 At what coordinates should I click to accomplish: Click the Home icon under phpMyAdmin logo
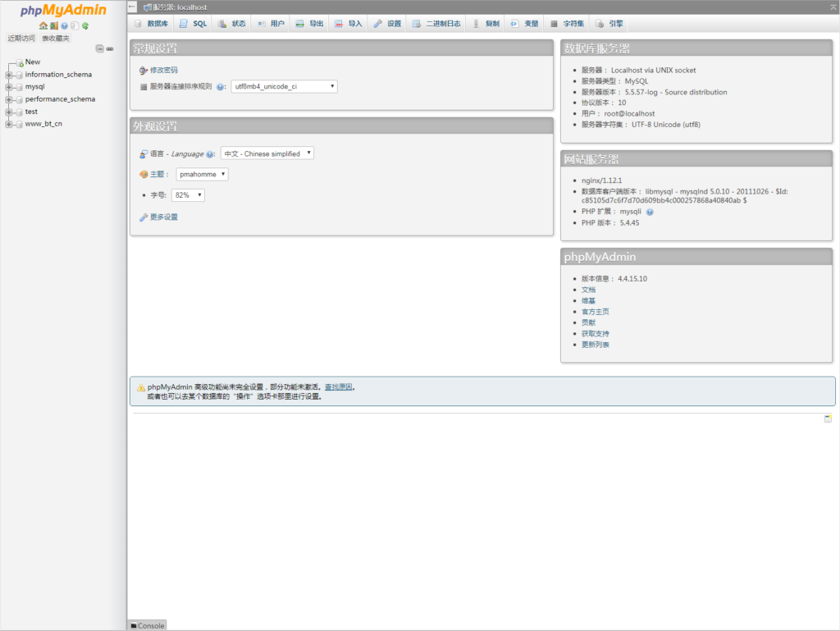tap(43, 26)
